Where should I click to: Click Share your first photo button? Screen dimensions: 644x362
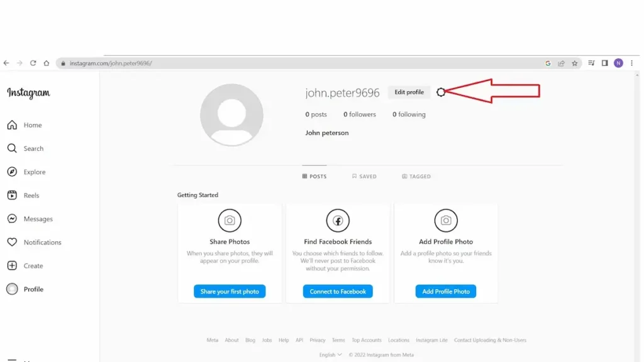230,292
